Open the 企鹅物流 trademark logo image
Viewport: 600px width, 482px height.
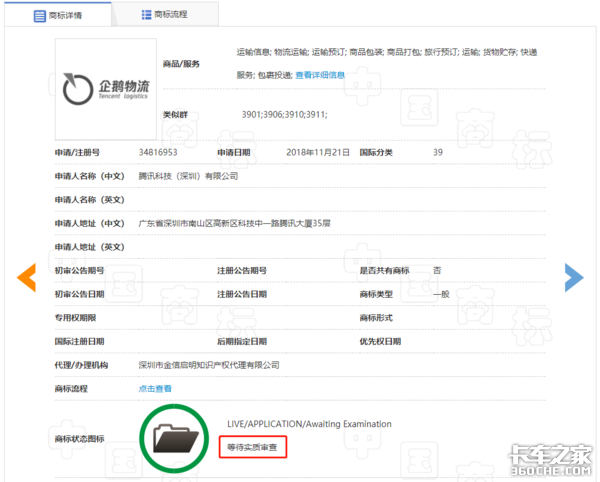coord(106,89)
